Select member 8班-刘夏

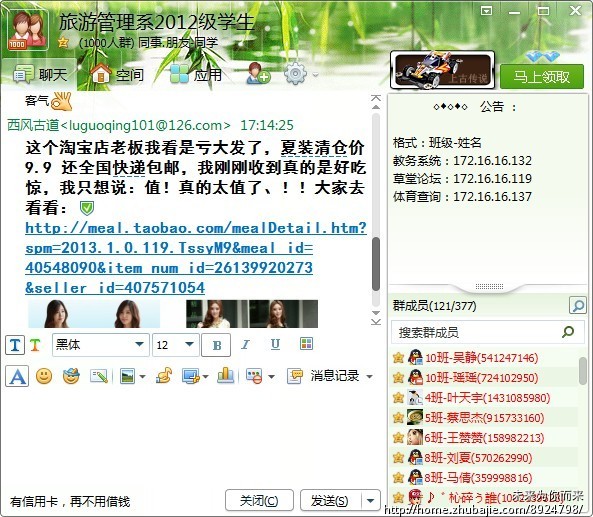point(484,458)
